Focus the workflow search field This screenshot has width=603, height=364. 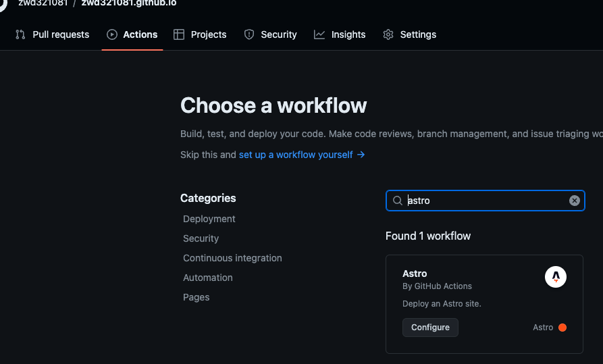click(x=486, y=201)
